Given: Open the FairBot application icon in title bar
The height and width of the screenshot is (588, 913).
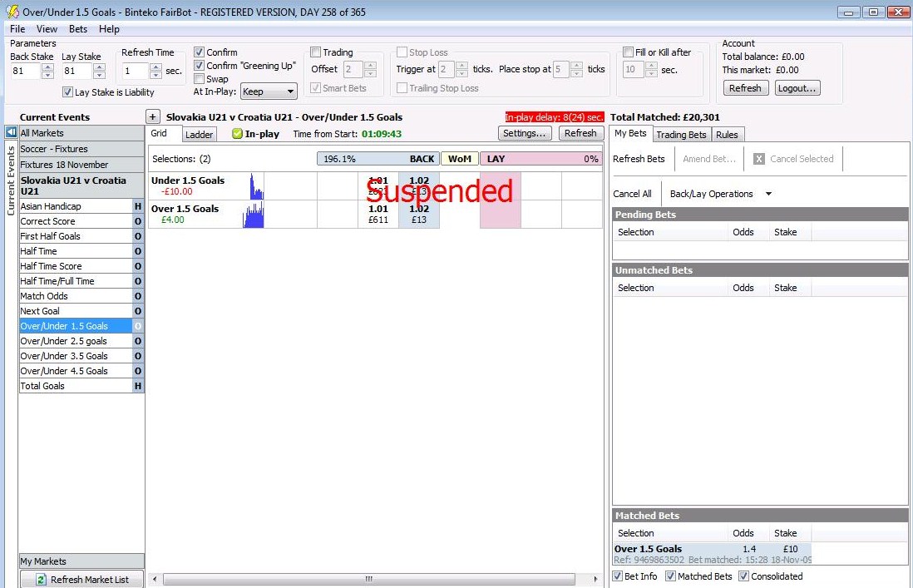Looking at the screenshot, I should tap(12, 12).
